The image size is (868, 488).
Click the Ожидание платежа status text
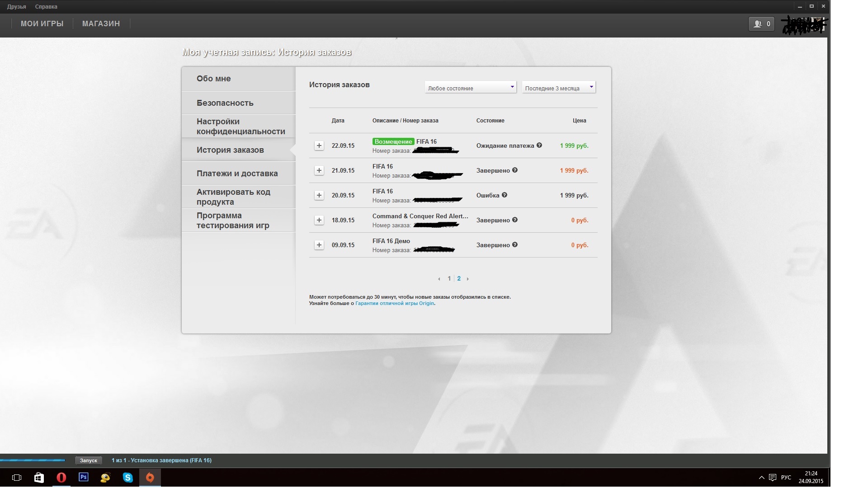505,145
